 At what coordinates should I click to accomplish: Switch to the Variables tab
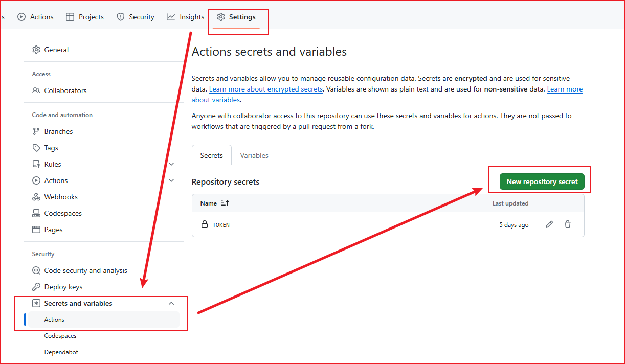tap(254, 155)
